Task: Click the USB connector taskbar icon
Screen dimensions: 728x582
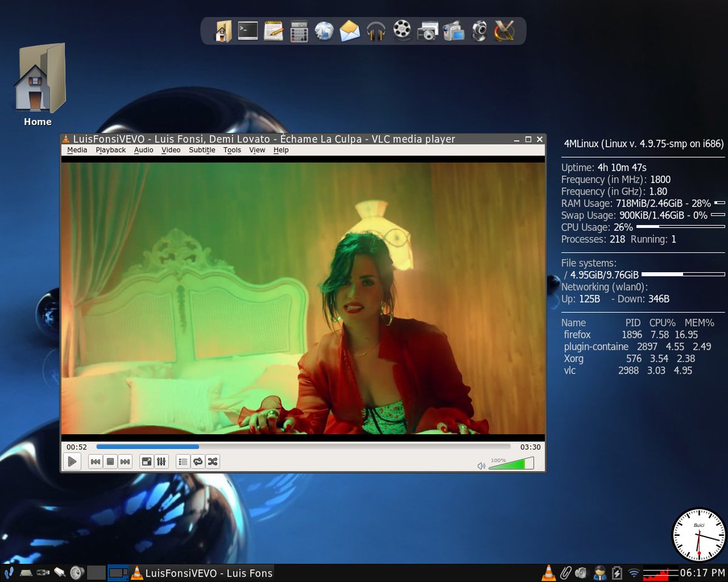Action: pos(42,572)
